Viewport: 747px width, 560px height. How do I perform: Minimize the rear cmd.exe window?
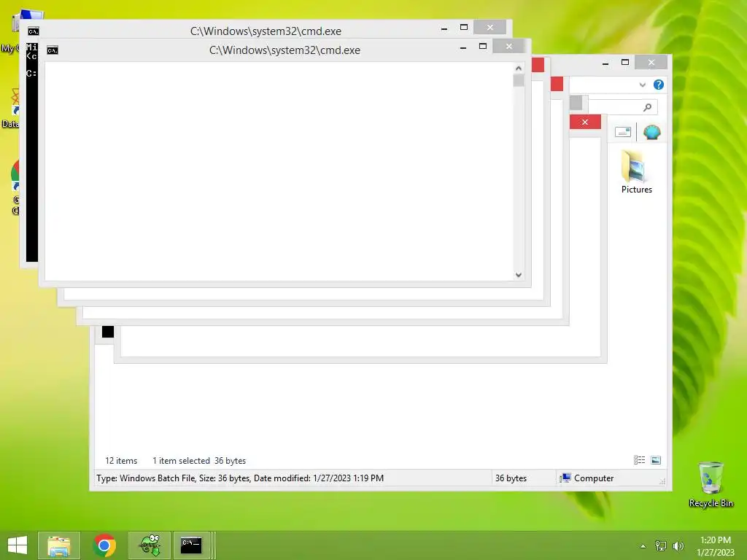(x=444, y=28)
